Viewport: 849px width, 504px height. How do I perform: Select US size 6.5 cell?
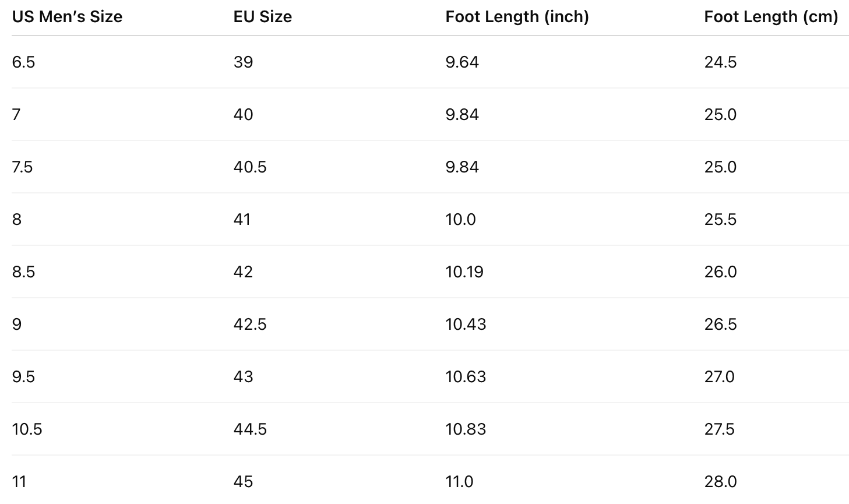coord(23,62)
